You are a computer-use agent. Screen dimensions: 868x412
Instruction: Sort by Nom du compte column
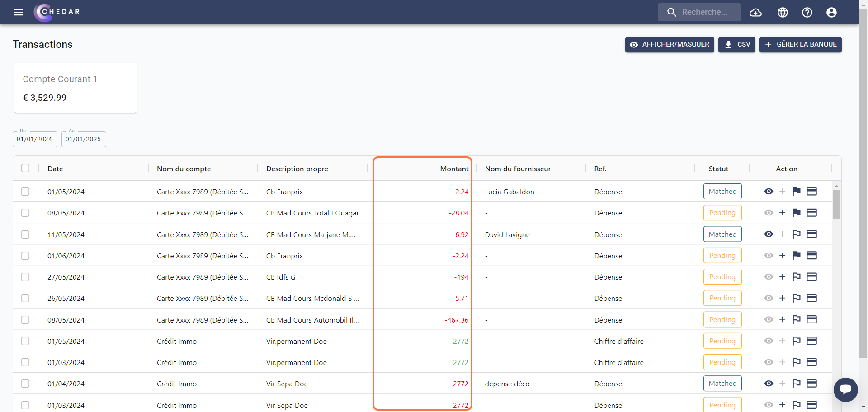(x=184, y=169)
